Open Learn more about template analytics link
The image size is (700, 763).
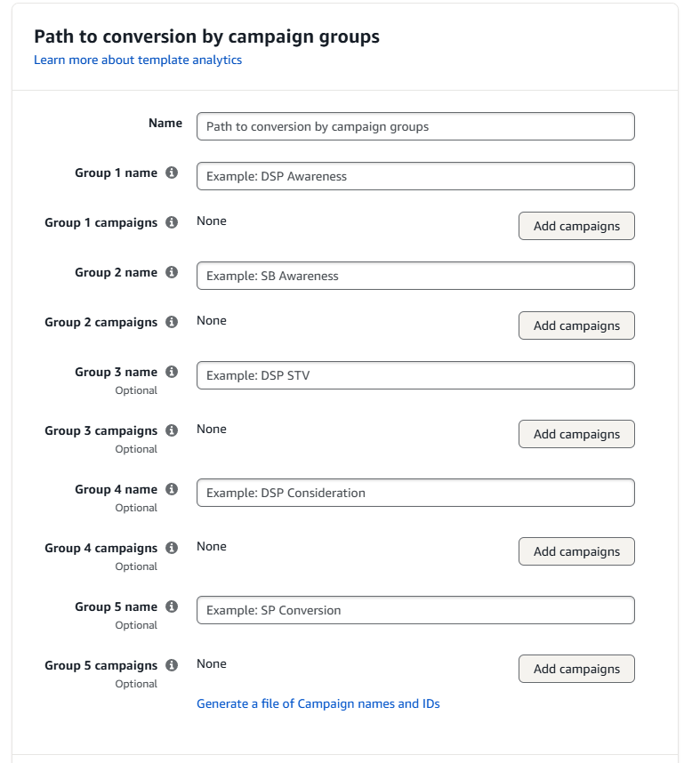point(138,60)
